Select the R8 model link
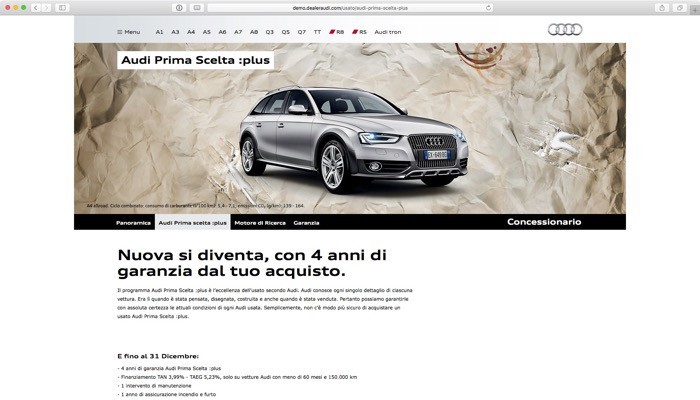The image size is (700, 400). [x=337, y=32]
